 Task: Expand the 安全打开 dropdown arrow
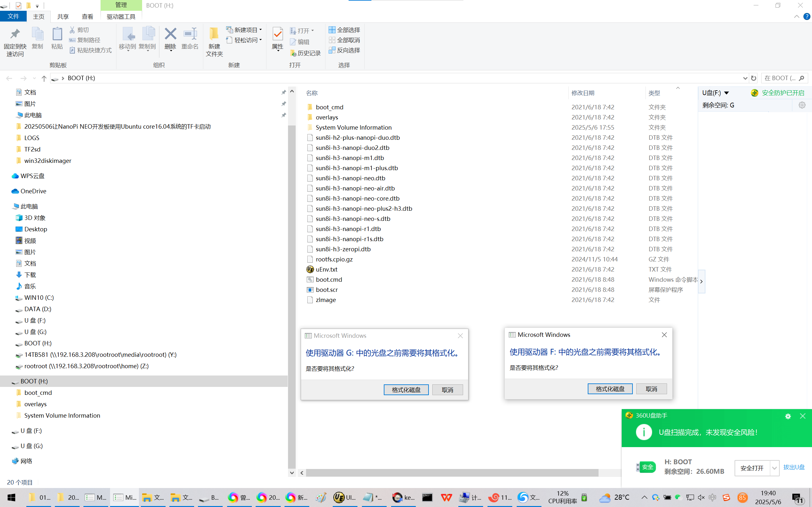pos(774,468)
